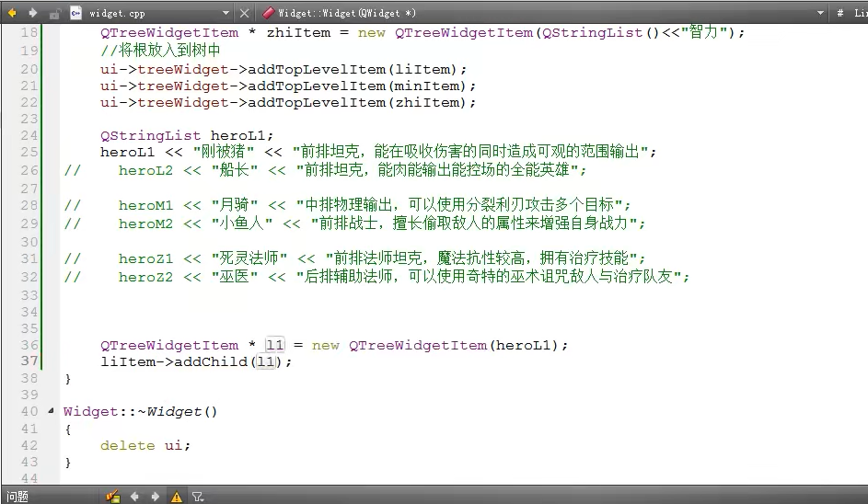Screen dimensions: 868x504
Task: Open the Widget::Widget(QWidget *) symbol dropdown
Action: pos(820,13)
